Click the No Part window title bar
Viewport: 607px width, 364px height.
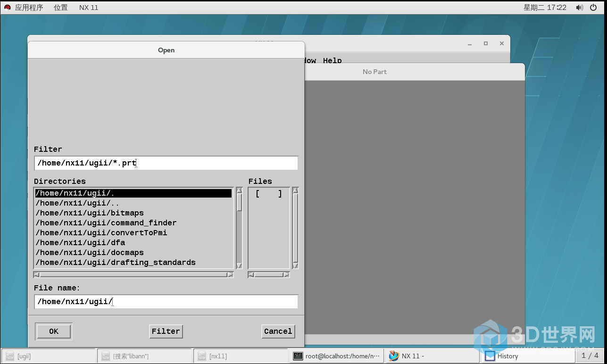point(415,72)
